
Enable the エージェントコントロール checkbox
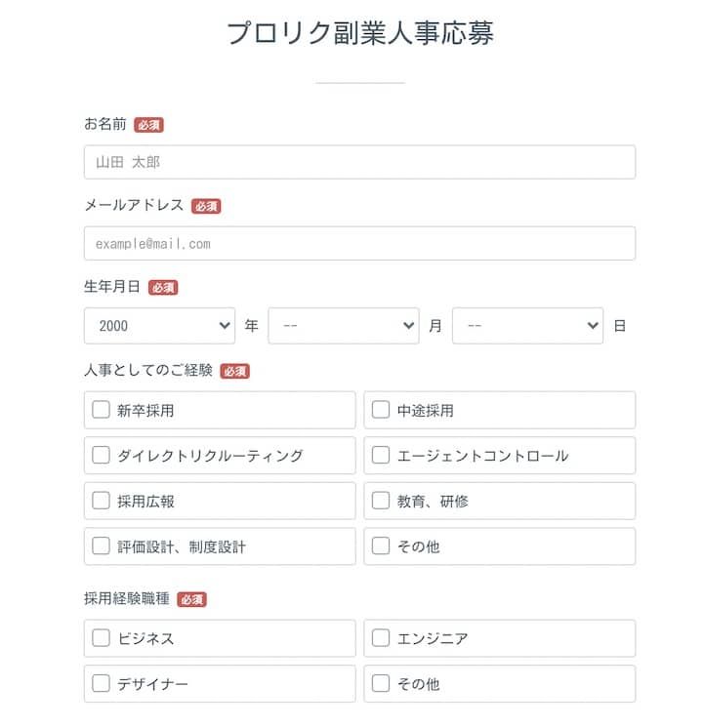381,456
